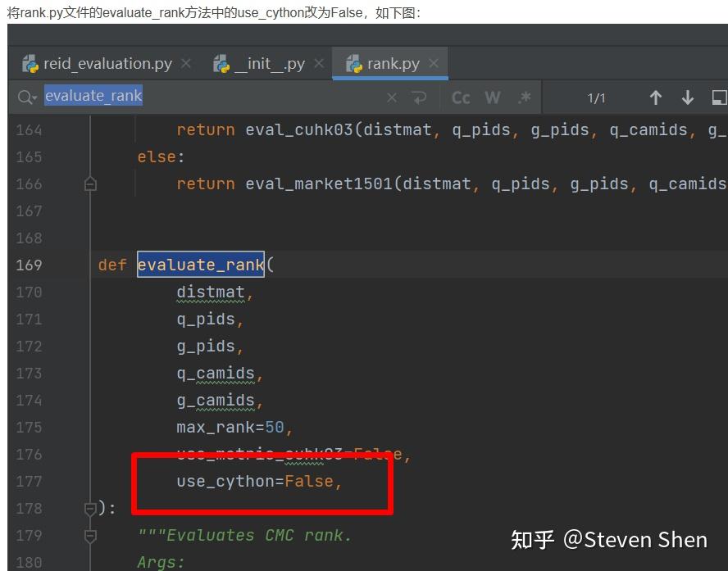Enable match case with Cc toggle

pyautogui.click(x=460, y=97)
